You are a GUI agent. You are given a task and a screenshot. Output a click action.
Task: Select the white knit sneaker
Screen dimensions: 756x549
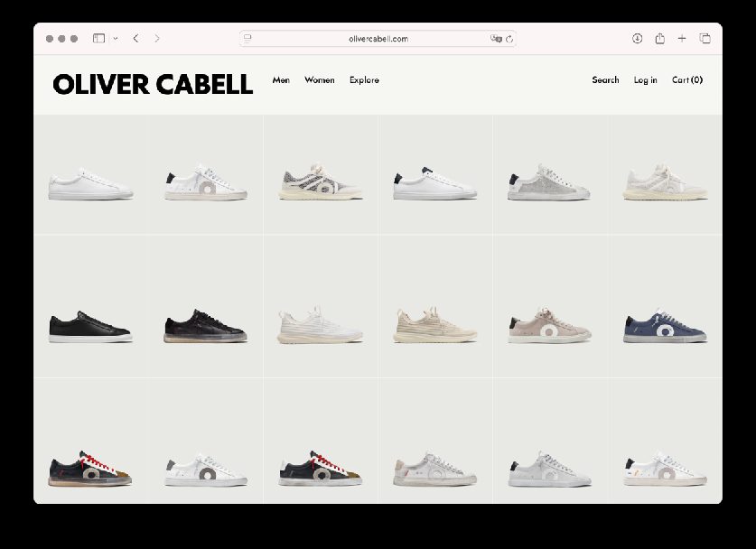[x=320, y=325]
